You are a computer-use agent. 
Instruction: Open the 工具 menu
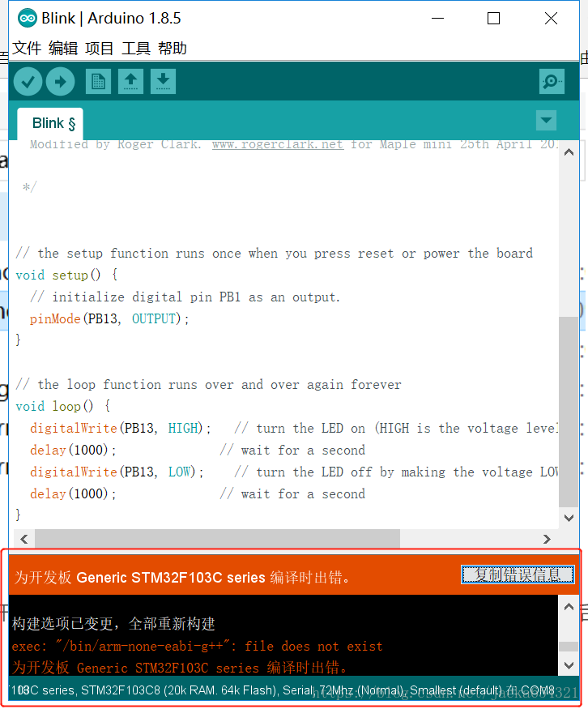[136, 48]
